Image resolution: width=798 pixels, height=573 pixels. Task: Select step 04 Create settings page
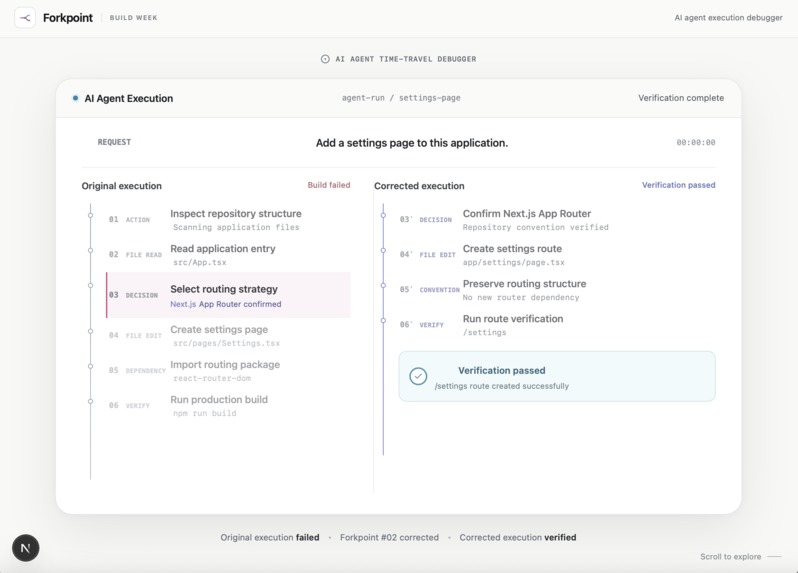[x=228, y=336]
